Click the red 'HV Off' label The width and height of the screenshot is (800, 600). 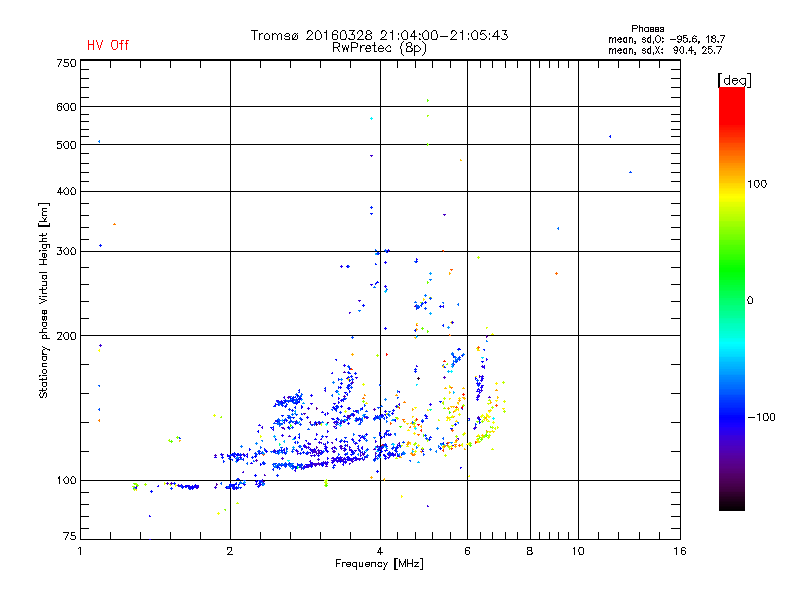tap(108, 45)
